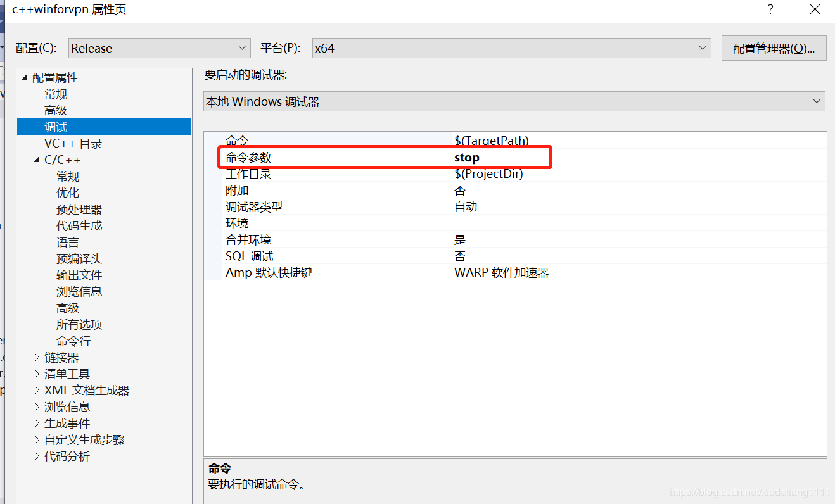Click the help question mark icon

(770, 9)
